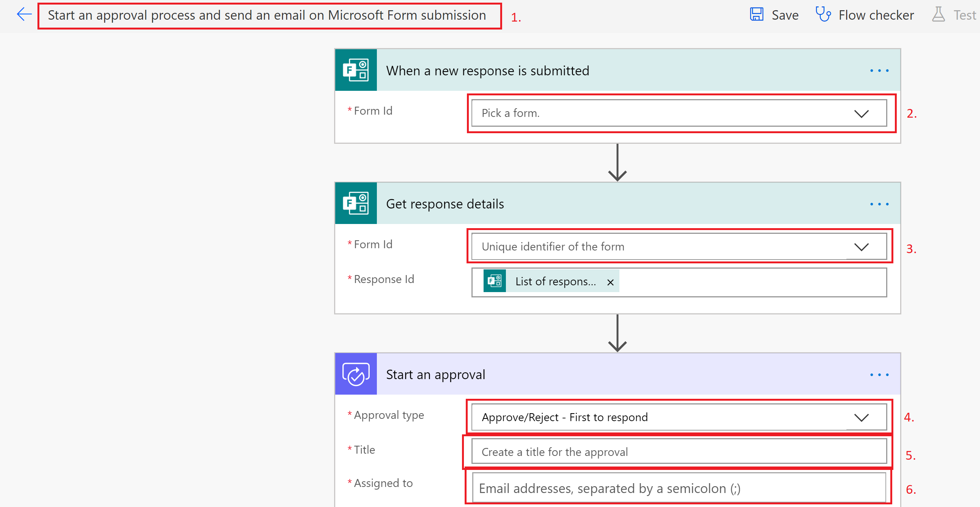Click the Save button label
Image resolution: width=980 pixels, height=507 pixels.
(x=785, y=15)
